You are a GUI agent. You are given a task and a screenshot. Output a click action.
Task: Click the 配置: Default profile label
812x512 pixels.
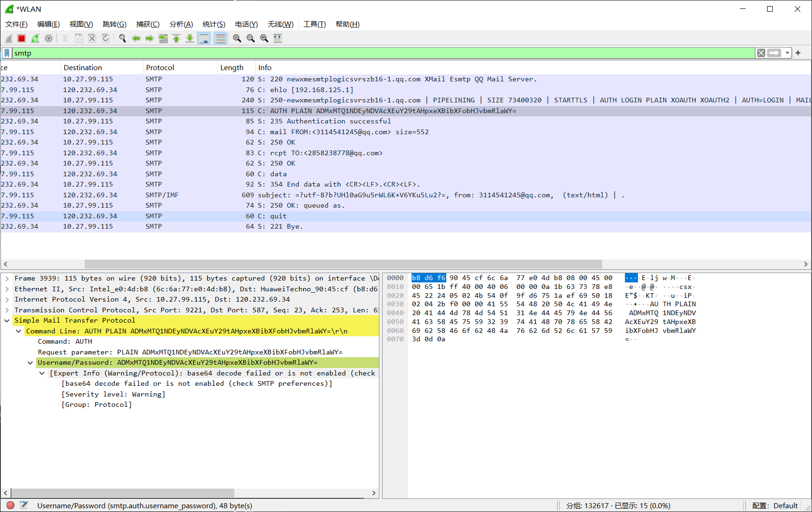coord(775,505)
